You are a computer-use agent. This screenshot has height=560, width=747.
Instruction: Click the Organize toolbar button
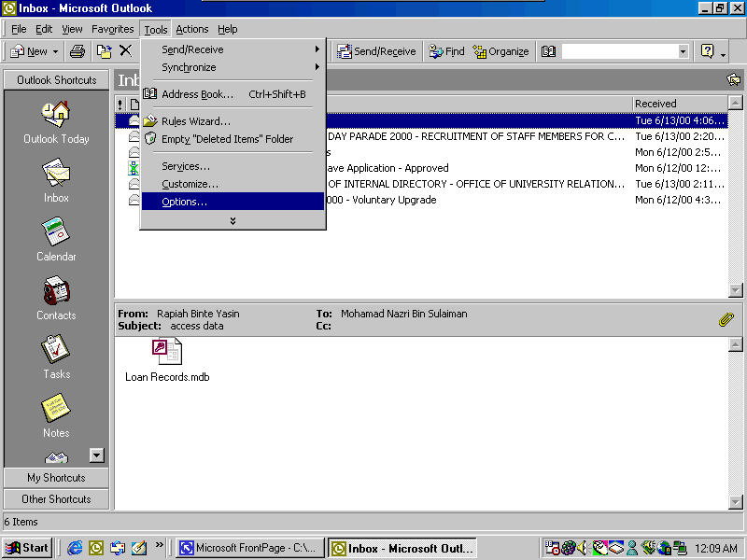[x=500, y=51]
